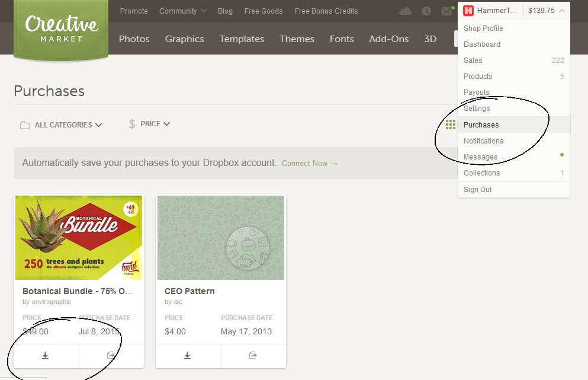Expand the All Categories filter
588x380 pixels.
click(x=61, y=125)
